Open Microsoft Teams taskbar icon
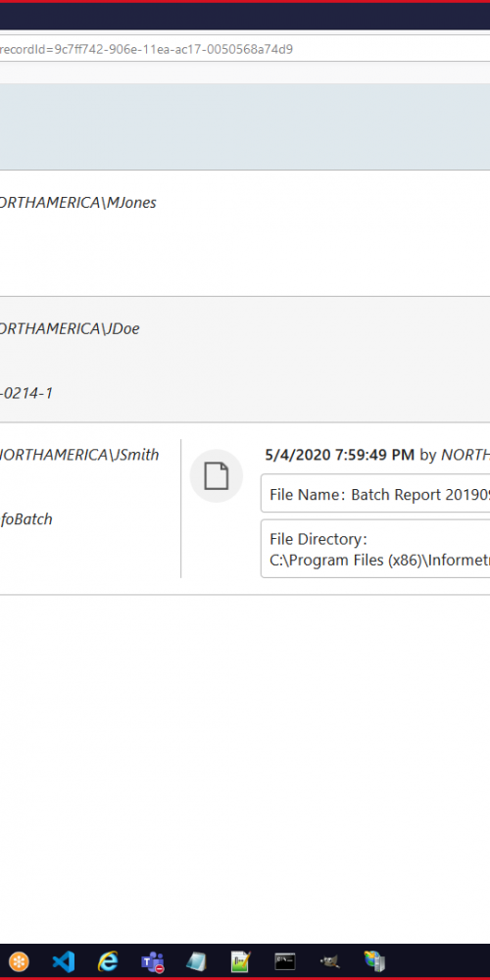 (x=152, y=961)
